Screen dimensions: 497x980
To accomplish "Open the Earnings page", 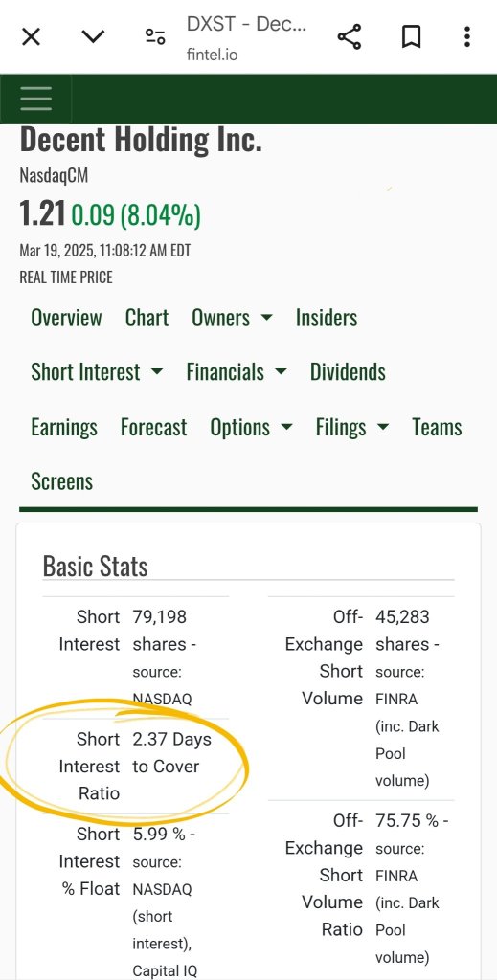I will tap(64, 428).
